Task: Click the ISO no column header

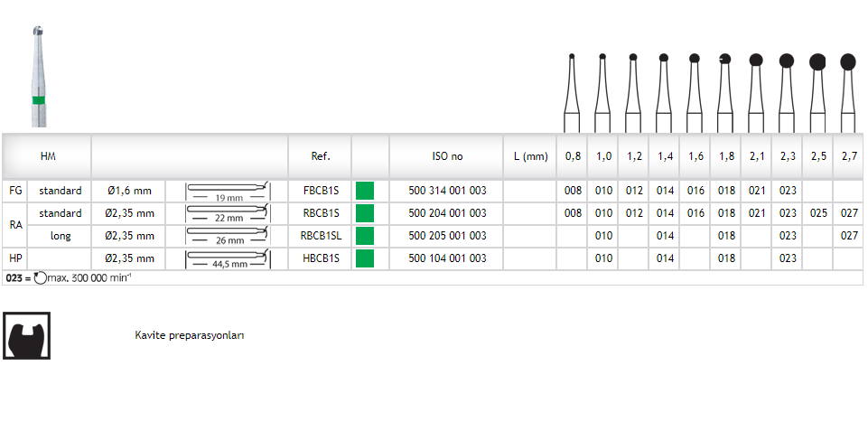Action: point(447,156)
